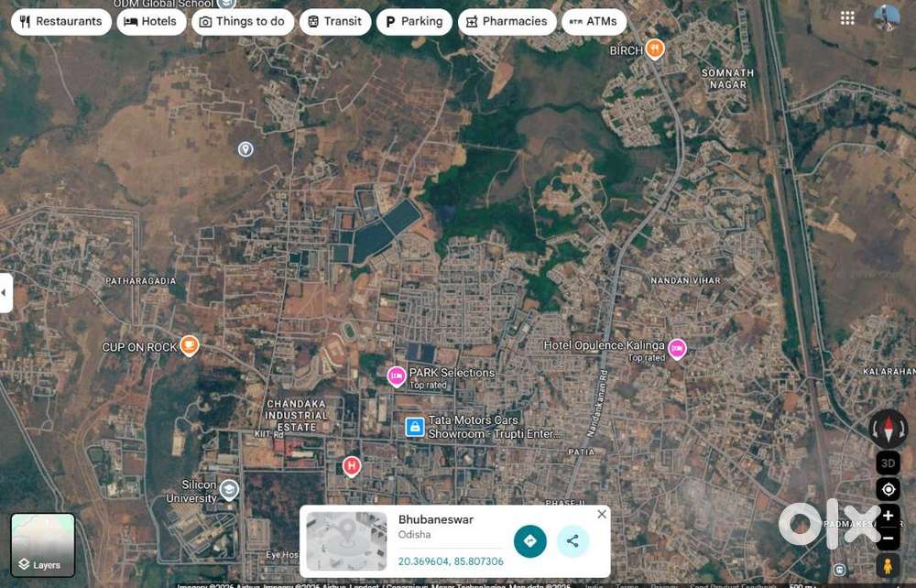Image resolution: width=916 pixels, height=588 pixels.
Task: Select the Pharmacies filter chip
Action: pos(507,22)
